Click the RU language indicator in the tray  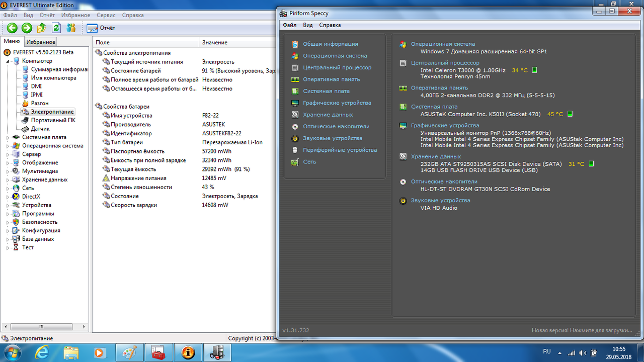[547, 351]
